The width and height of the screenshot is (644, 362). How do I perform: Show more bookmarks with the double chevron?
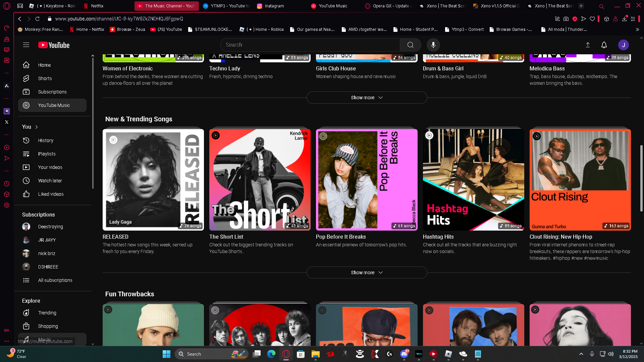(637, 29)
